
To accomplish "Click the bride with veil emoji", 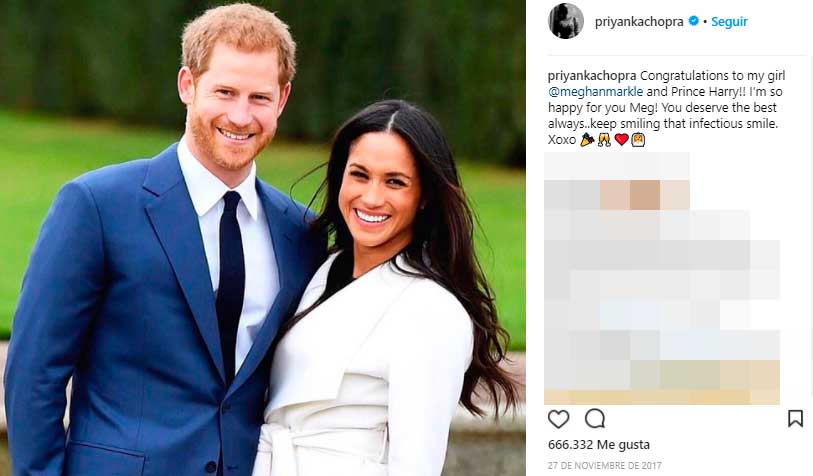I will (x=638, y=139).
